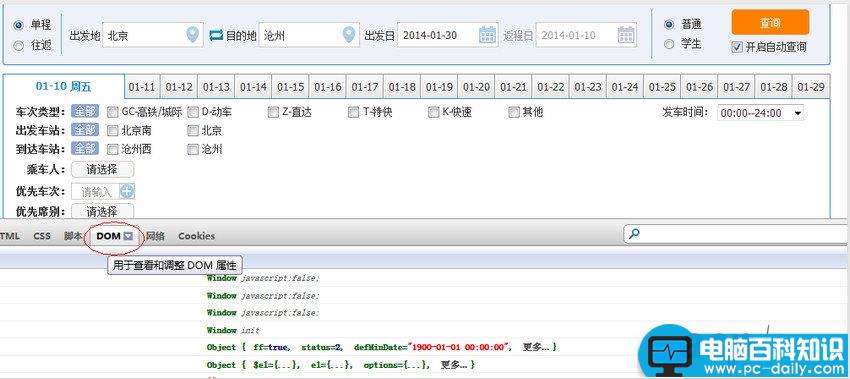This screenshot has height=379, width=850.
Task: Click the 出发日 field 2014-01-30
Action: click(x=448, y=35)
